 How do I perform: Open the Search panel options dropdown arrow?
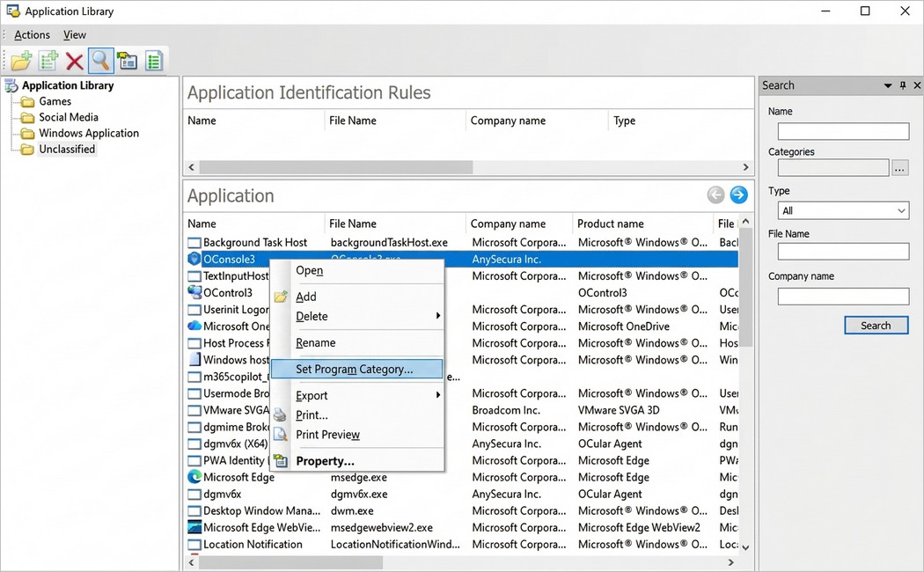click(887, 86)
